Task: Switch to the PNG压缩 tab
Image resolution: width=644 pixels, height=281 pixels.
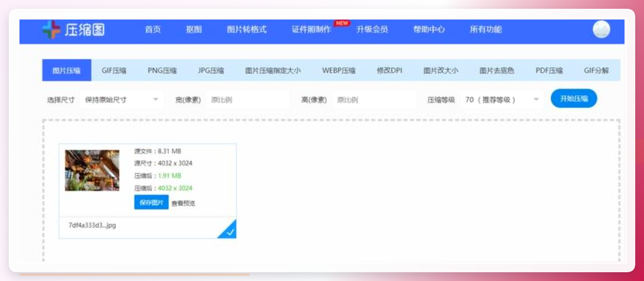Action: click(162, 70)
